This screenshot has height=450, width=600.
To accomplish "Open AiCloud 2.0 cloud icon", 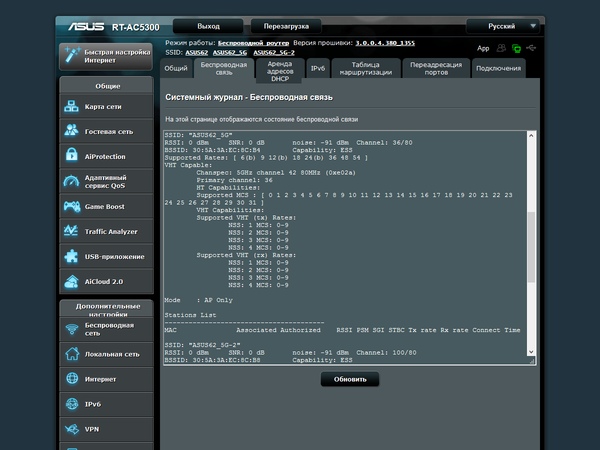I will coord(72,281).
